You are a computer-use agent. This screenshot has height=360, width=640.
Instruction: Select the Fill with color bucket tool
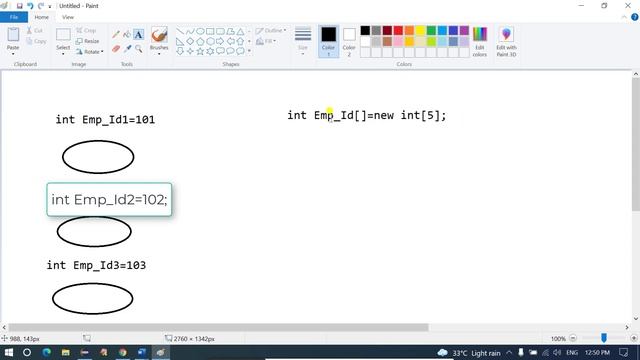coord(127,35)
